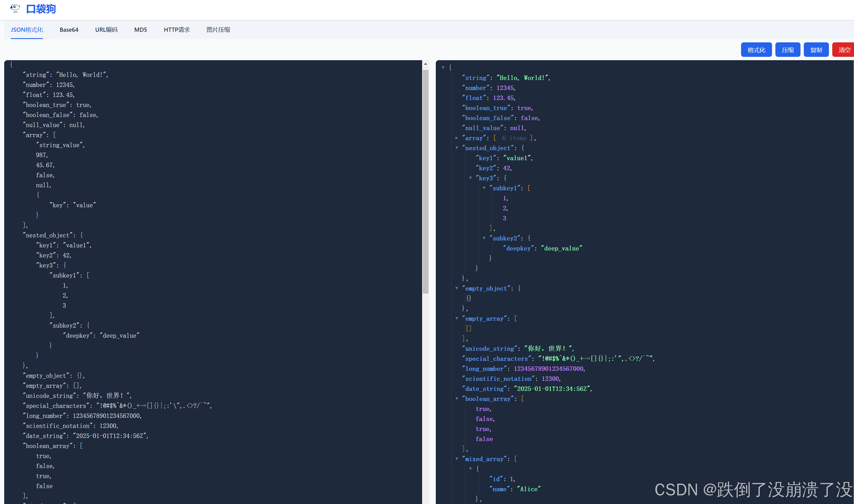Click the 复制 button

(816, 50)
